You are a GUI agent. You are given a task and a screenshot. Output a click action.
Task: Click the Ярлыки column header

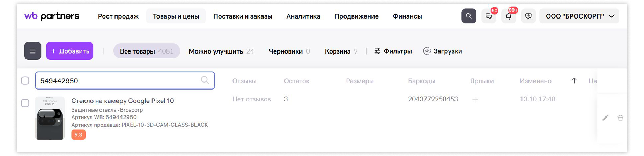482,81
